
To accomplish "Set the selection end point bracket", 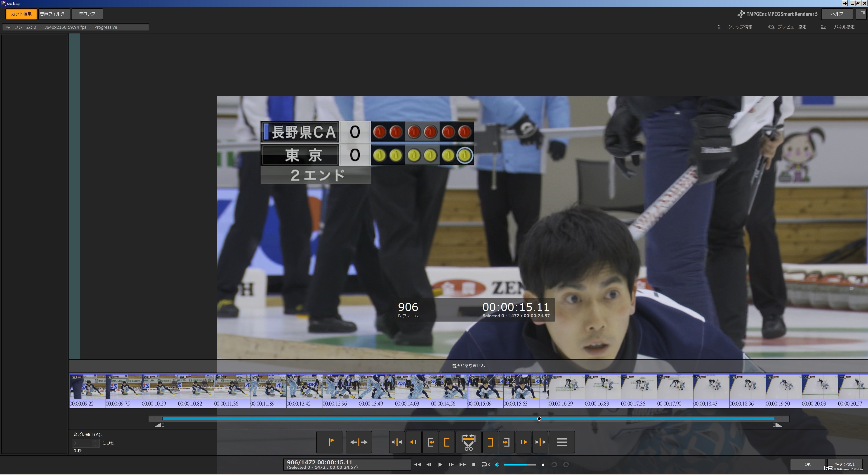I will click(490, 442).
